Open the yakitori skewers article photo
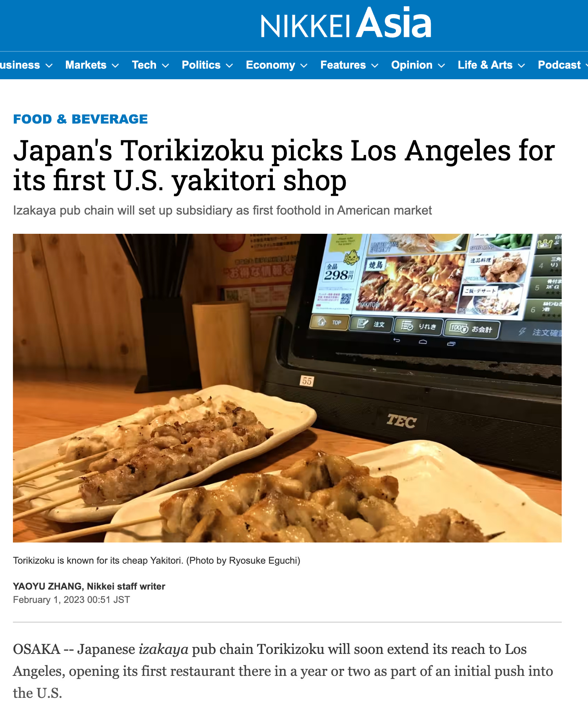The width and height of the screenshot is (588, 710). pyautogui.click(x=287, y=388)
